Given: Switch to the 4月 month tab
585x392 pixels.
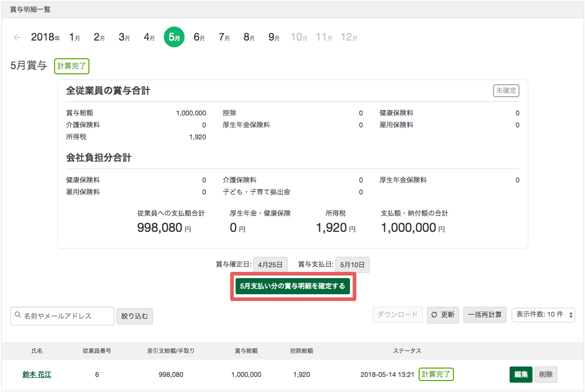Looking at the screenshot, I should point(149,37).
